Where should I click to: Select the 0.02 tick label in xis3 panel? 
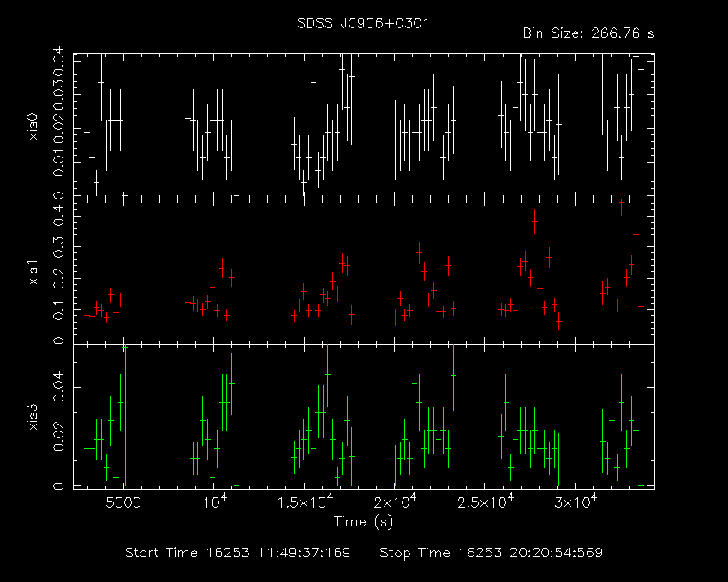tap(58, 437)
